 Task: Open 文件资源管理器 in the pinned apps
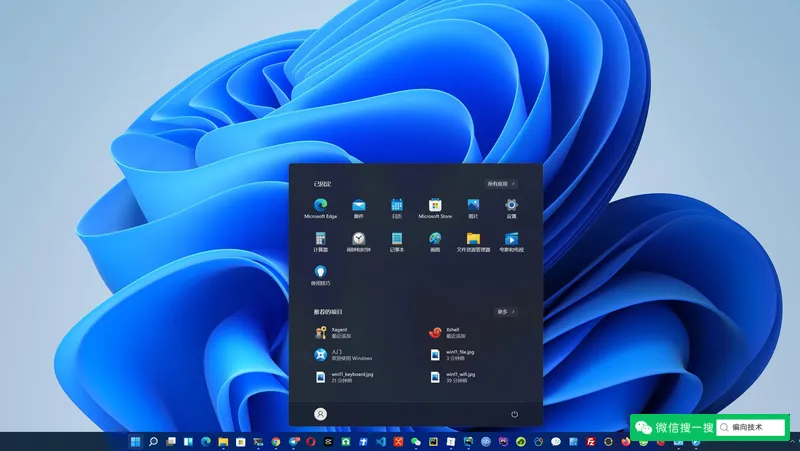click(x=473, y=242)
